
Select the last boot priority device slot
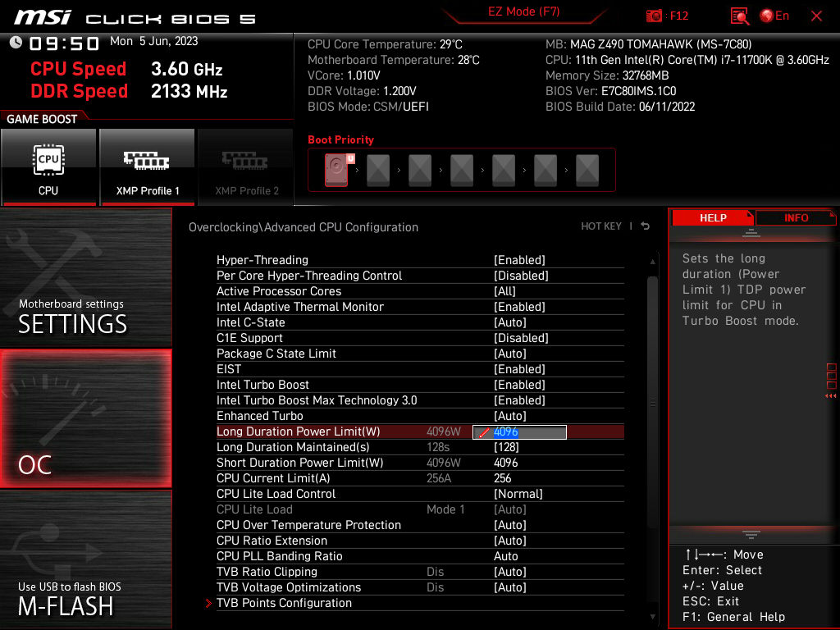click(x=587, y=170)
